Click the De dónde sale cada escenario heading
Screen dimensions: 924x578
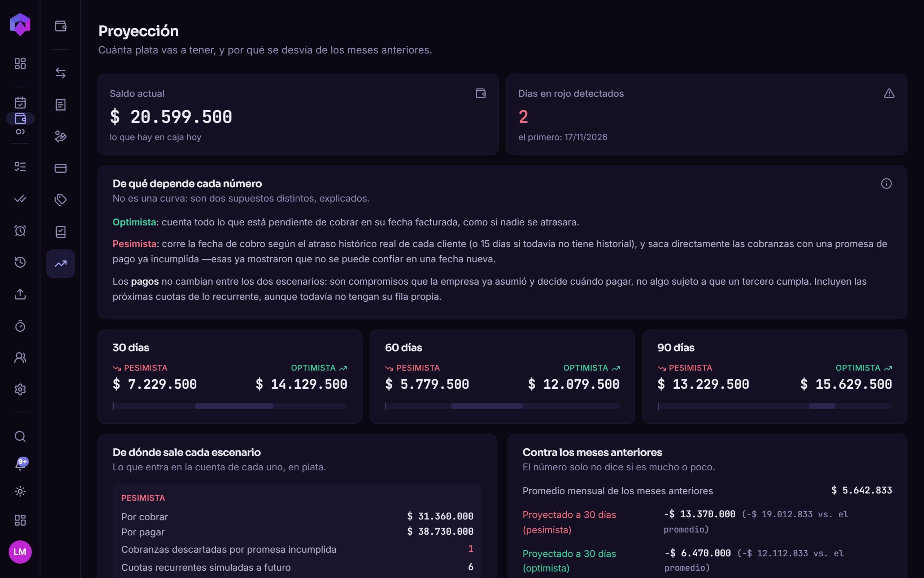[x=187, y=452]
